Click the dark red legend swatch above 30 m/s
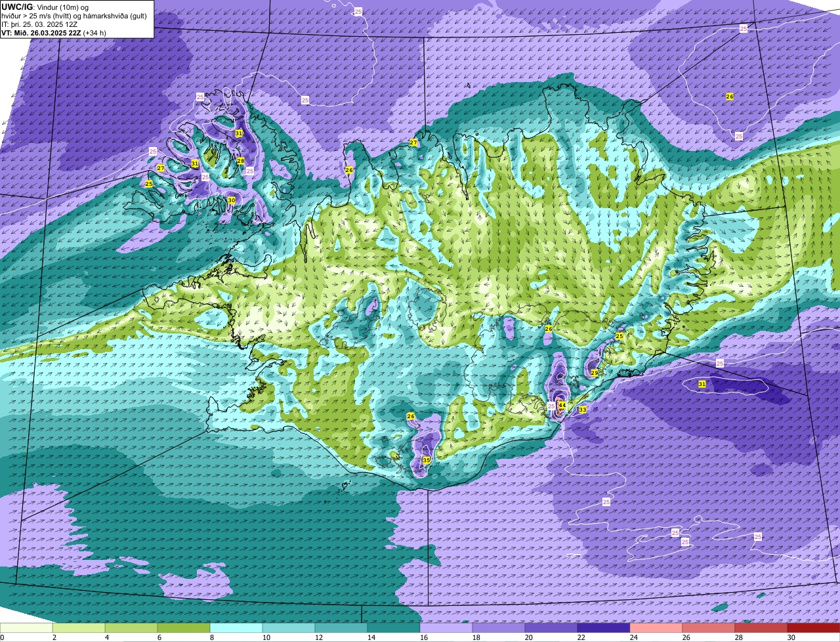Screen dimensions: 840x642 tap(814, 628)
